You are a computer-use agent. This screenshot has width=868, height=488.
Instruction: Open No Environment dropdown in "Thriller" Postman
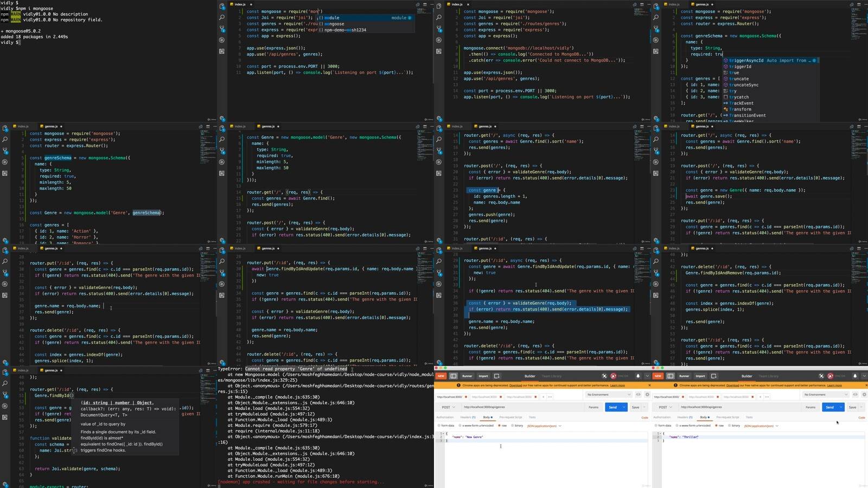click(x=826, y=395)
